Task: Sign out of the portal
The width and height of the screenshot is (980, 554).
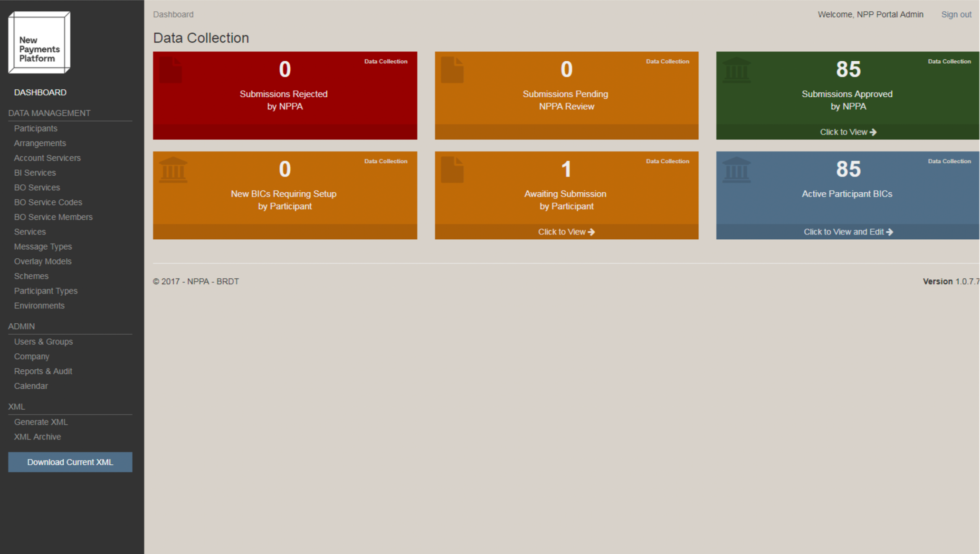Action: 956,15
